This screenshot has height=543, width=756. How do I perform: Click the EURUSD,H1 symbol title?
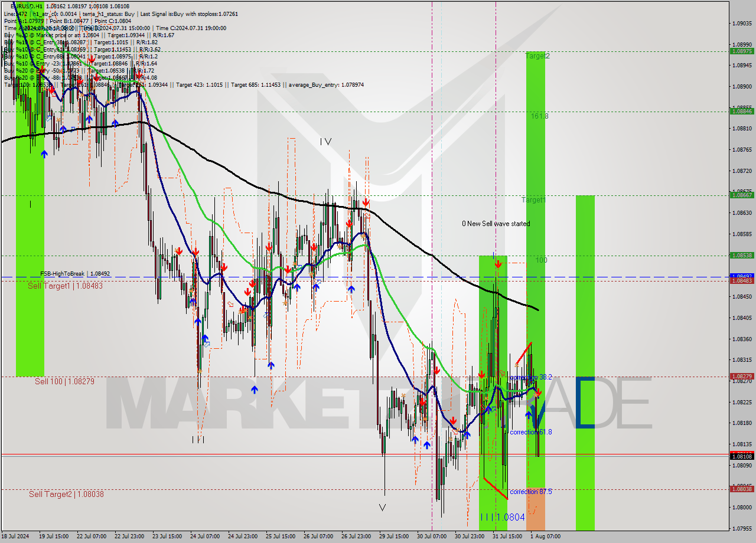(26, 6)
